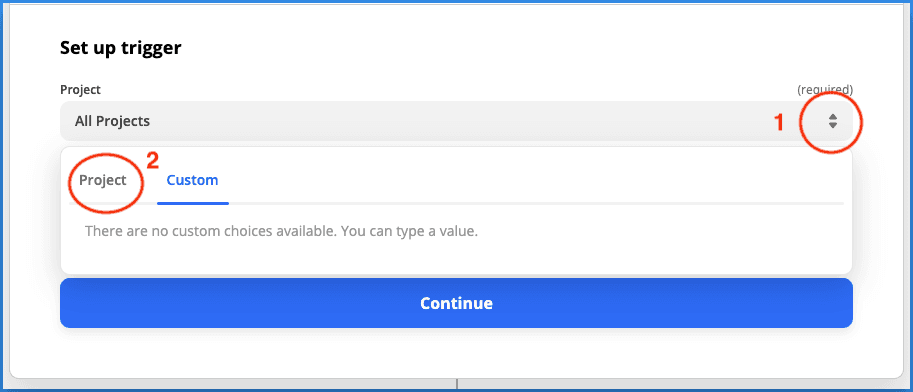
Task: Click the blue Continue button
Action: (456, 303)
